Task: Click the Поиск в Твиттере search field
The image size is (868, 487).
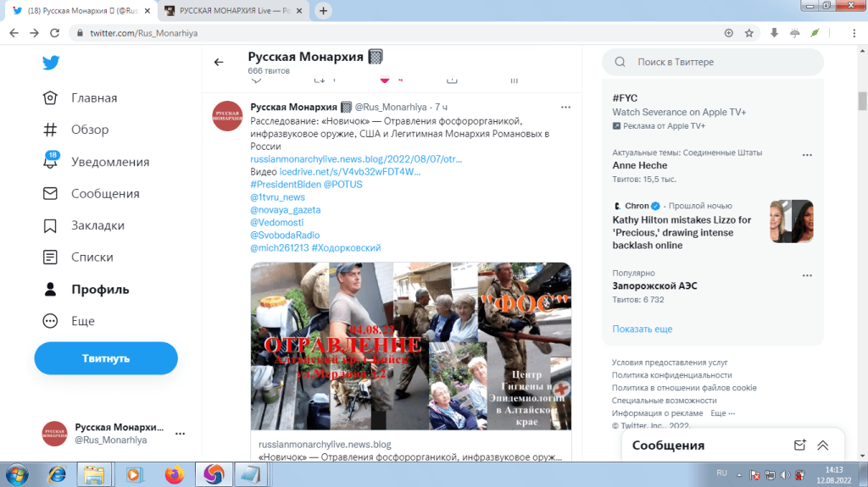Action: 712,62
